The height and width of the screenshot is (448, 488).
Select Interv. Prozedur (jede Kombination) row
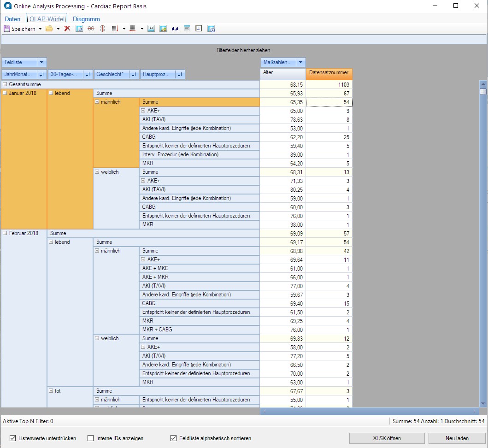[199, 154]
